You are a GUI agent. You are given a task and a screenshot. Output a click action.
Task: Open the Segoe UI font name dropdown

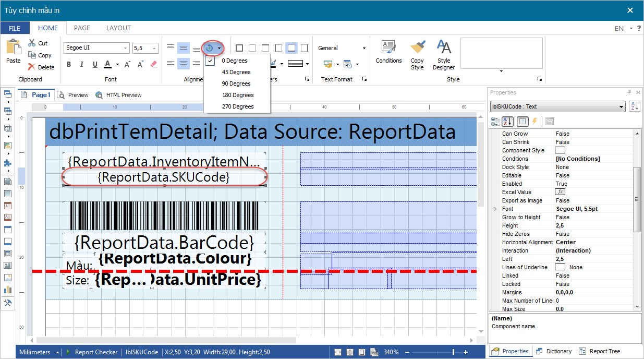point(126,48)
